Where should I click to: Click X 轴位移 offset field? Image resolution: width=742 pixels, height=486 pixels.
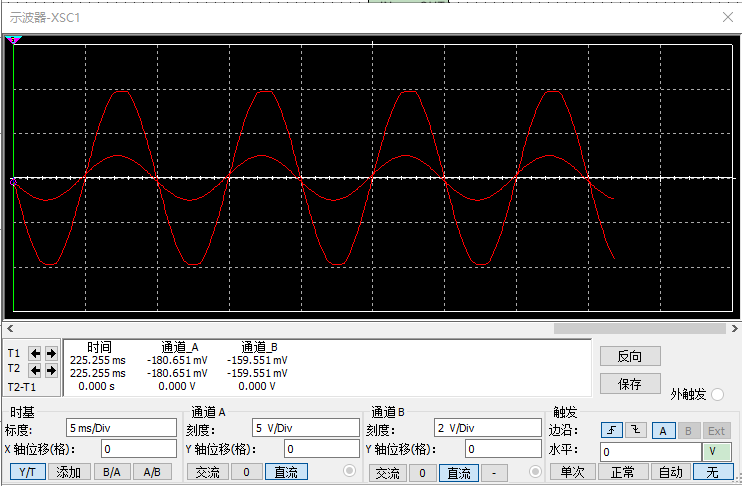139,449
